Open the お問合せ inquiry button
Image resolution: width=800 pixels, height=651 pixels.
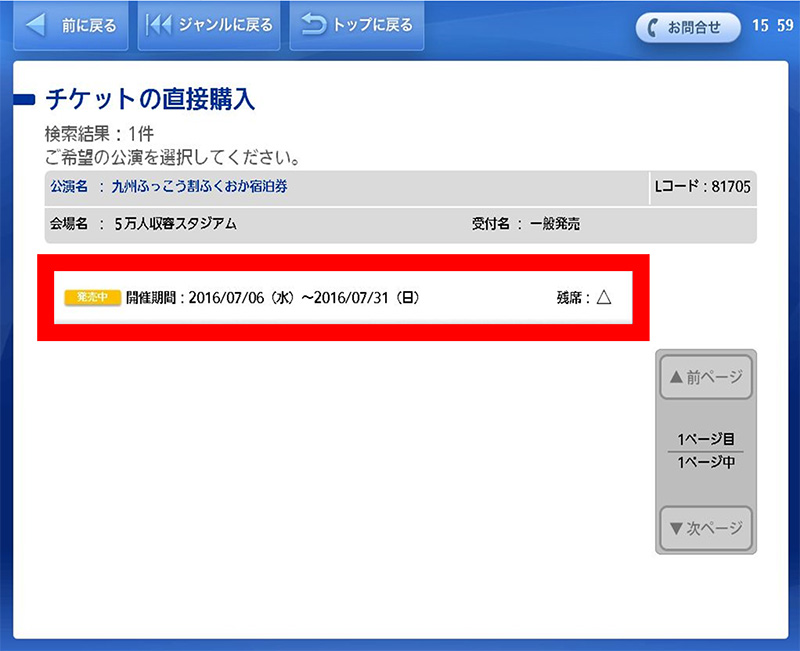687,27
